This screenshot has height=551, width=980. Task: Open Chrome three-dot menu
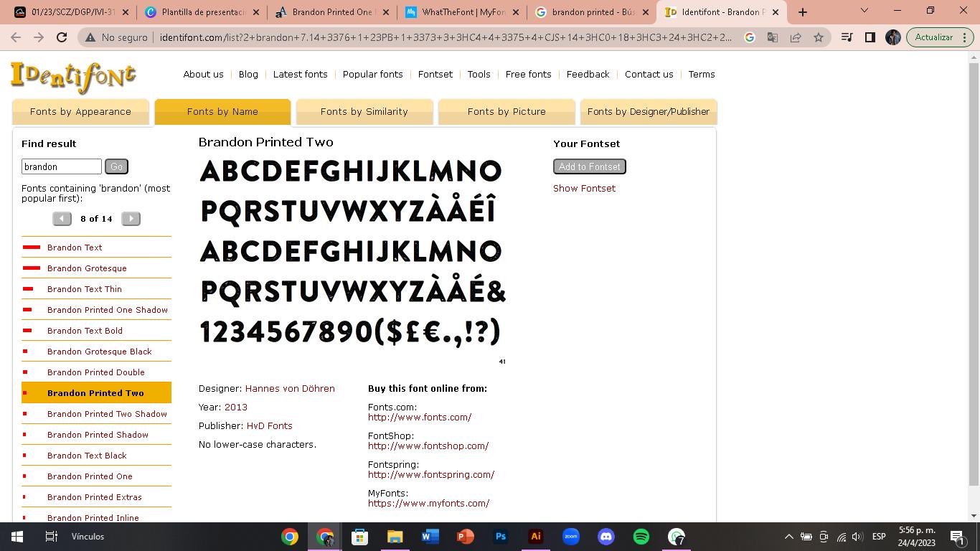click(x=965, y=37)
